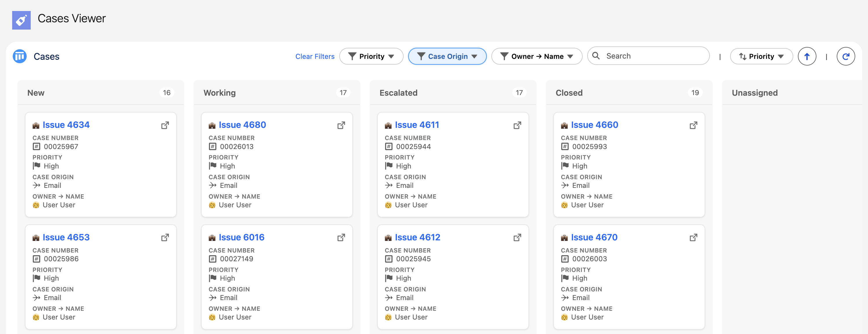Toggle sort direction with the up arrow

[807, 56]
